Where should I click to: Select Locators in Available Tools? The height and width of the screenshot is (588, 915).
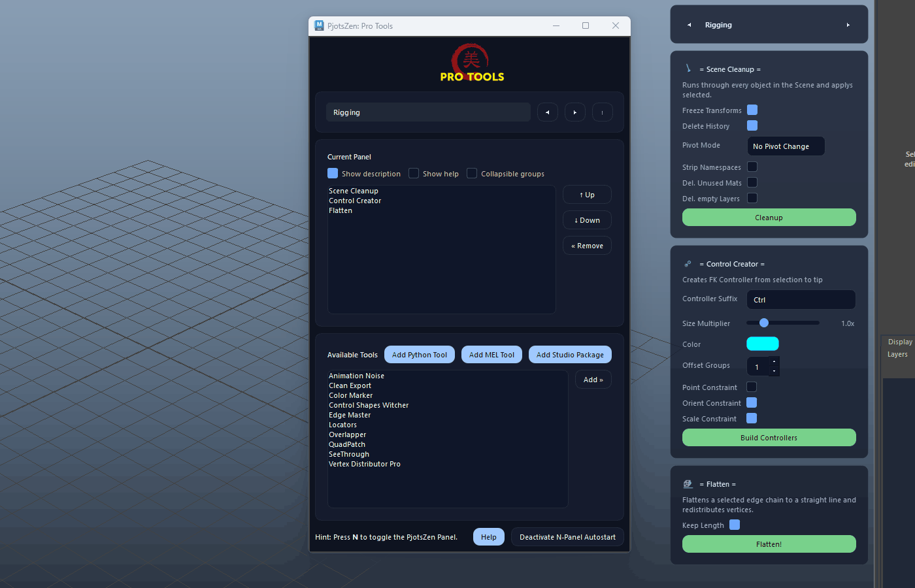point(342,425)
